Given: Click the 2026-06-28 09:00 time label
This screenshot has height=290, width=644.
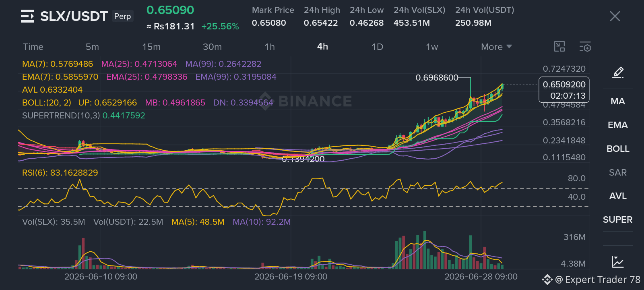Looking at the screenshot, I should [481, 277].
